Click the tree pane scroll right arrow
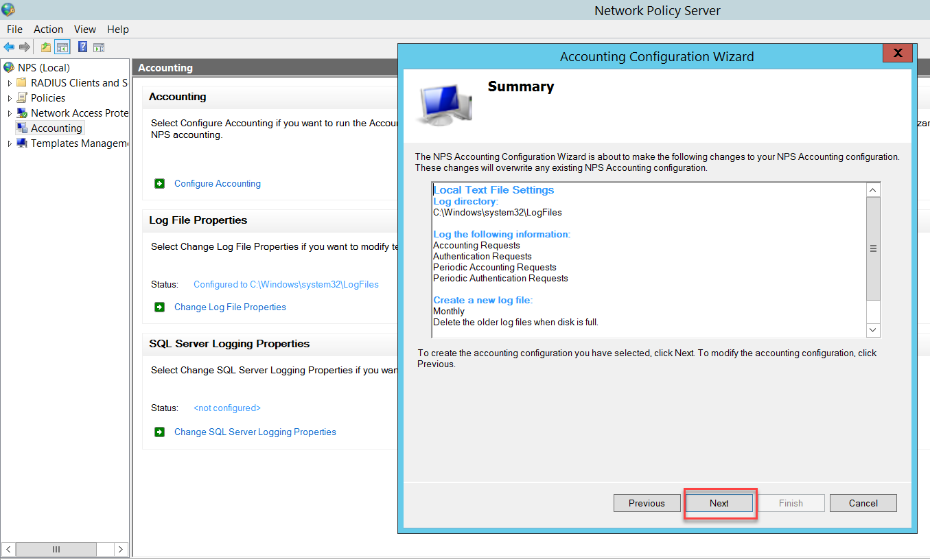Viewport: 930px width, 560px height. coord(121,549)
